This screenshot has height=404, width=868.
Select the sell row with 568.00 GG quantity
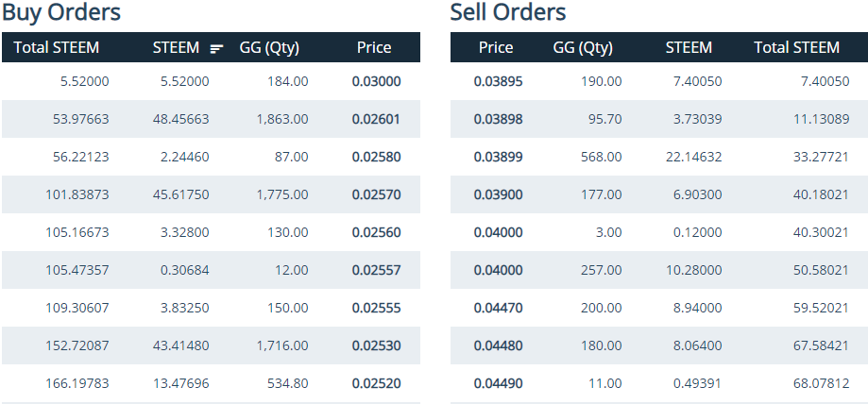pyautogui.click(x=601, y=157)
